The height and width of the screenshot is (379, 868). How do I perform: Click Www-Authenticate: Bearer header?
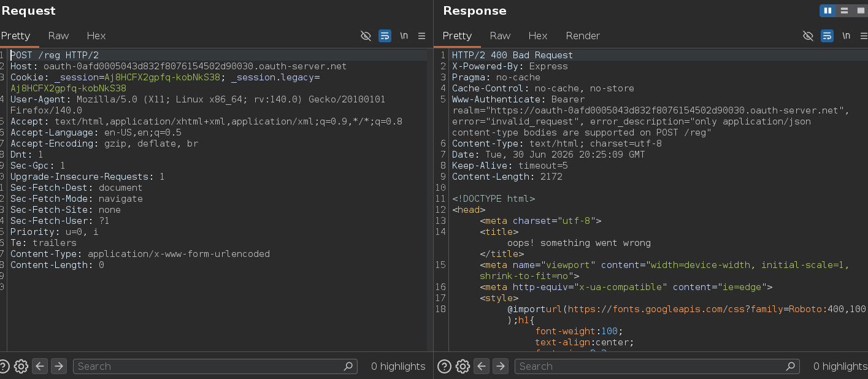pyautogui.click(x=518, y=99)
